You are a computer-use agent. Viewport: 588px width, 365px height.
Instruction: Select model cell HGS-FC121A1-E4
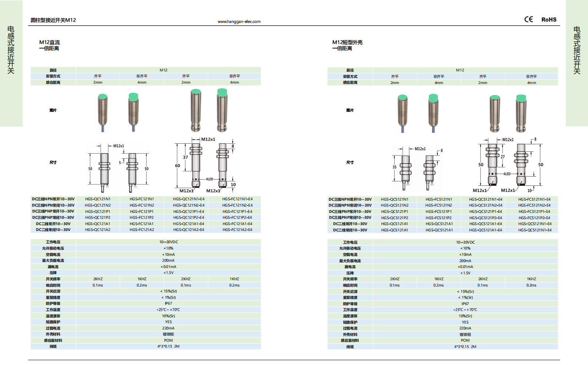click(237, 224)
